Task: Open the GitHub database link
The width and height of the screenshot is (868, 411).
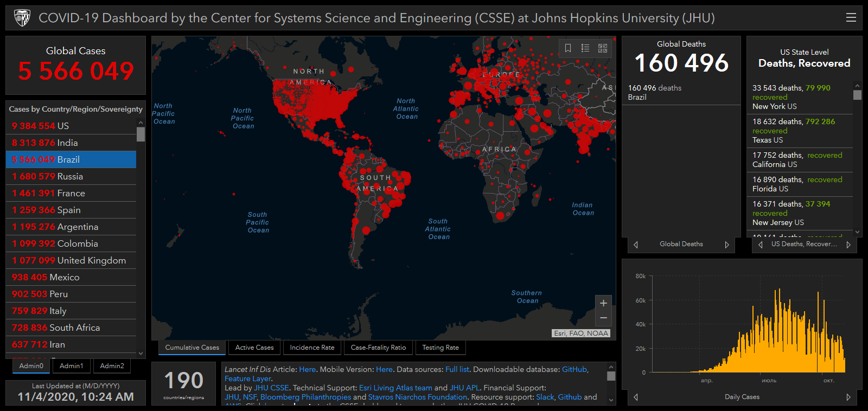Action: [575, 369]
